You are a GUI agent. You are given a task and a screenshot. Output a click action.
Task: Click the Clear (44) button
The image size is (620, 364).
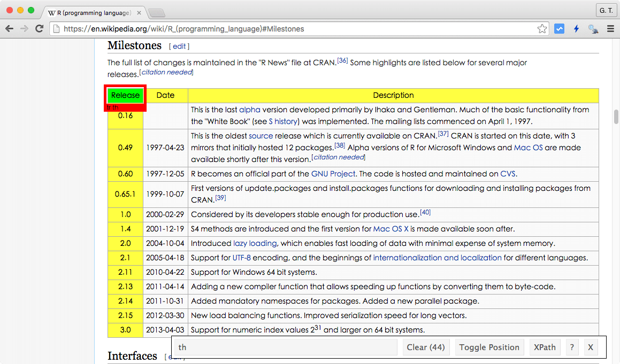coord(425,347)
